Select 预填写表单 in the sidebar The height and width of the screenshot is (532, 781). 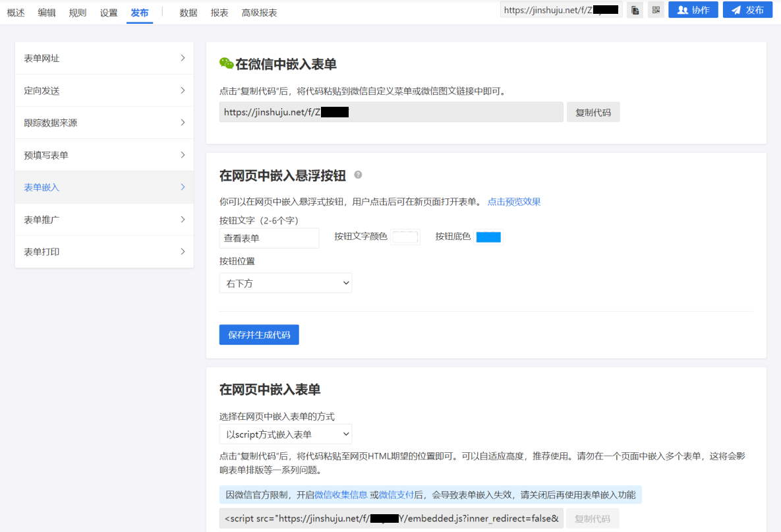tap(104, 155)
